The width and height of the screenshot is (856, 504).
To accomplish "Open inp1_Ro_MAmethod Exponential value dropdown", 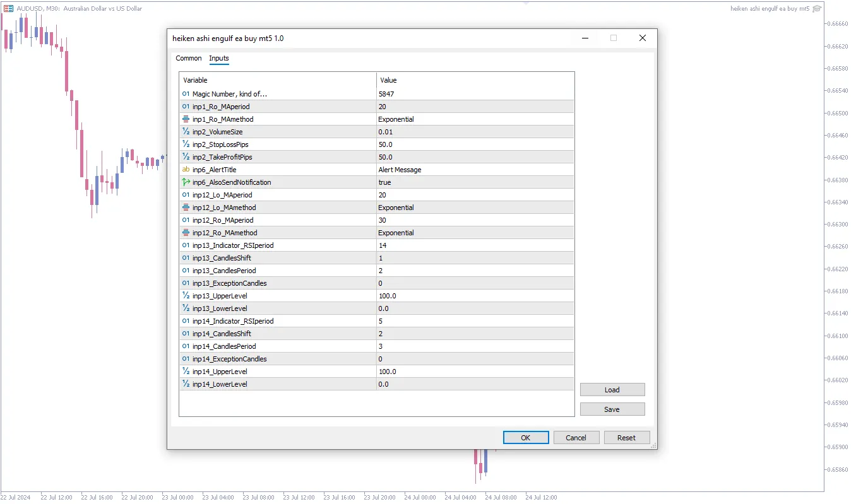I will pos(475,119).
